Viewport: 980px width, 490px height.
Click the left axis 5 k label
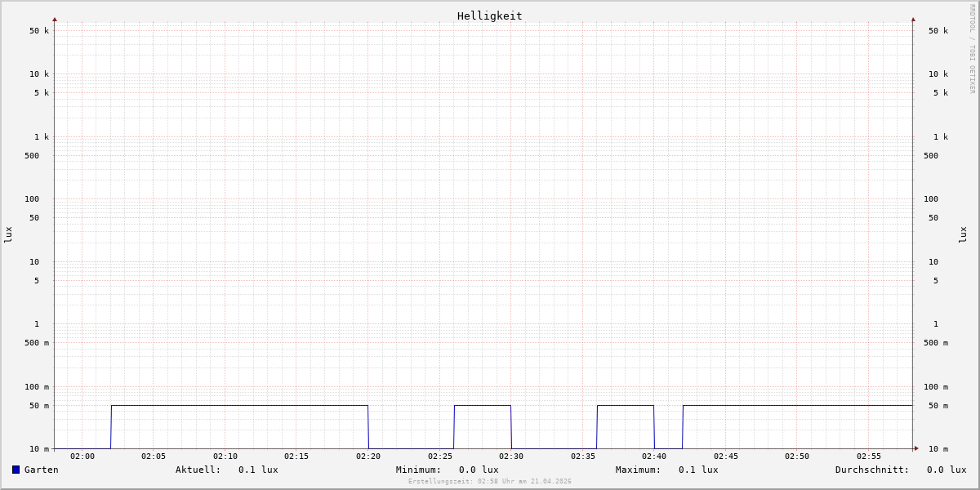click(42, 93)
